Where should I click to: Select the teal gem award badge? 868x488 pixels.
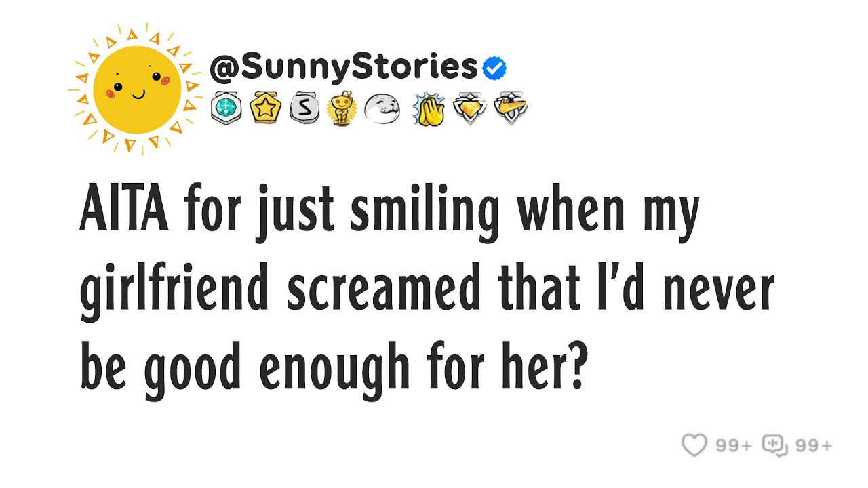[225, 108]
